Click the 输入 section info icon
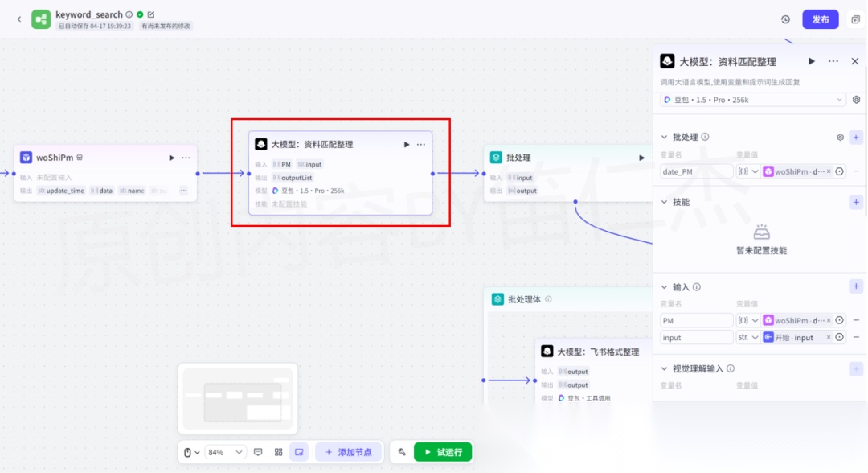 696,287
